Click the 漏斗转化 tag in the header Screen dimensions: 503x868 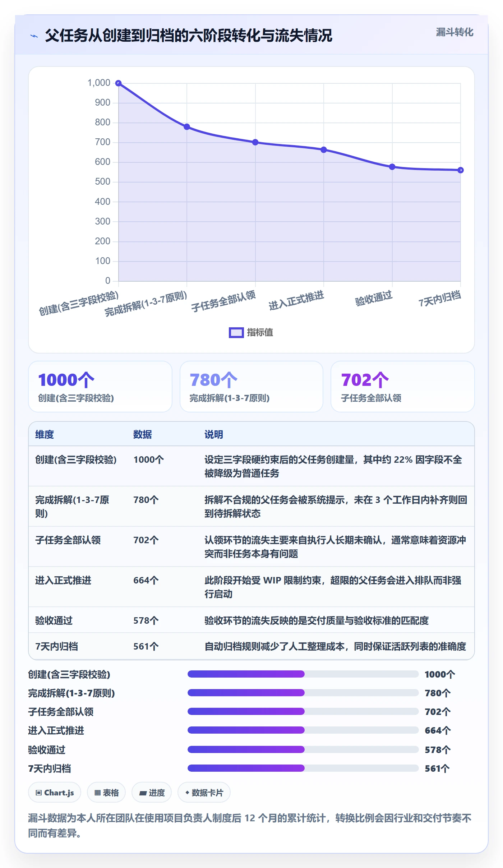click(x=454, y=32)
